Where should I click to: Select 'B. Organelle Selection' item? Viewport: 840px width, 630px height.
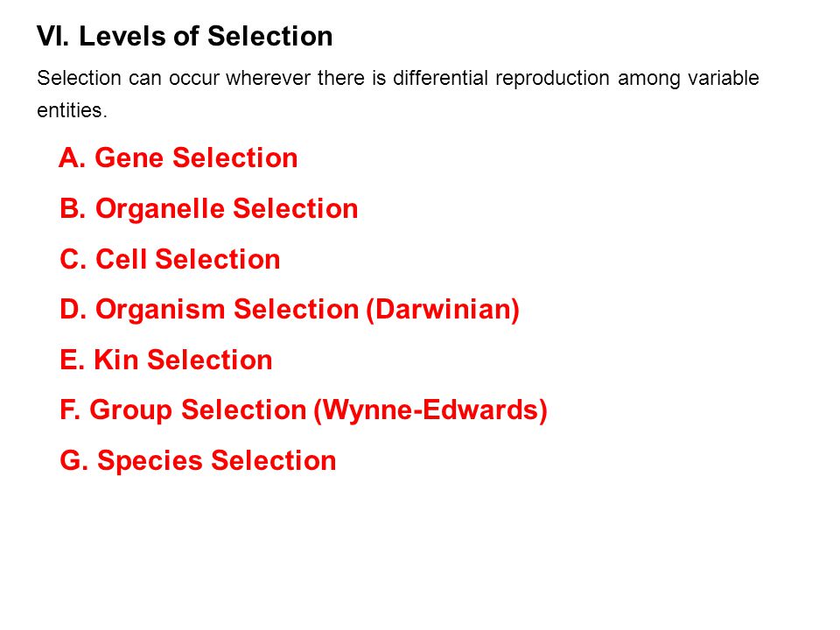click(x=209, y=208)
